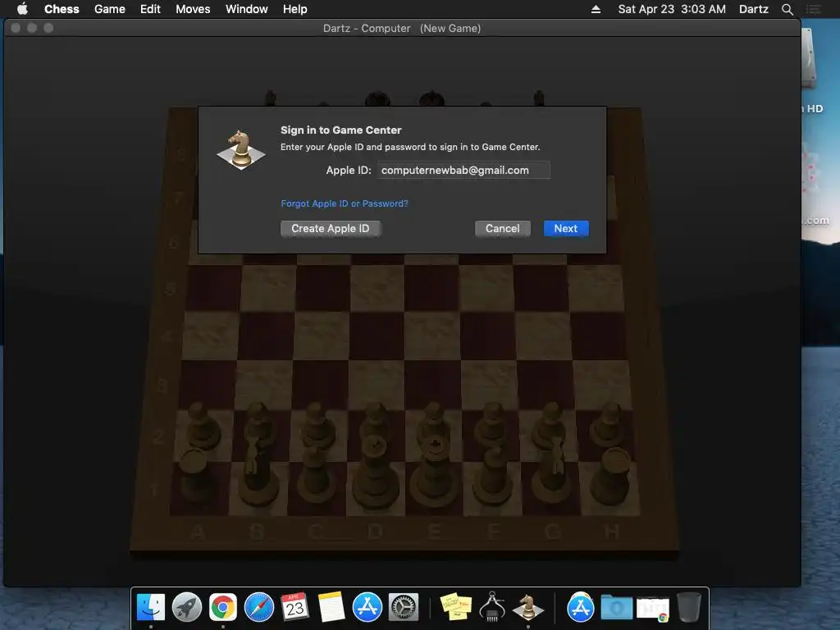The width and height of the screenshot is (840, 630).
Task: Click the chess knight icon in dialog
Action: 241,150
